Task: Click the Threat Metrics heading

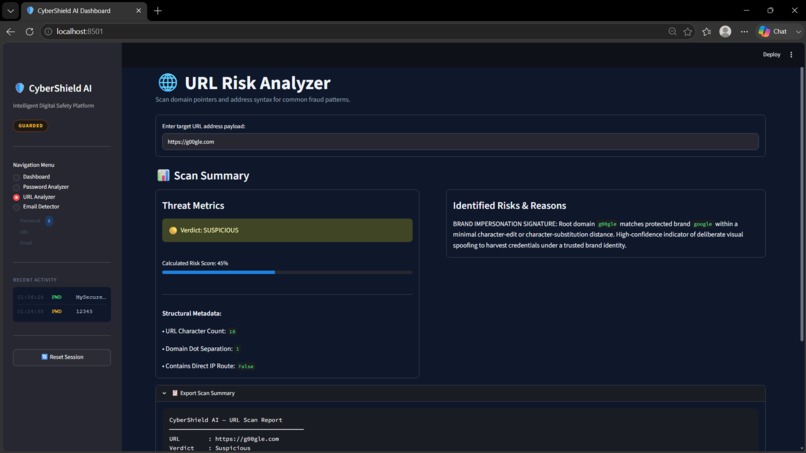Action: click(x=193, y=206)
